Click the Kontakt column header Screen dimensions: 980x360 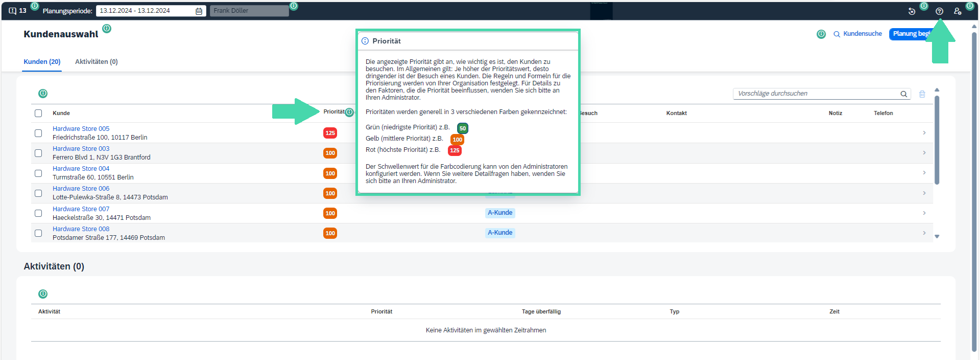click(676, 114)
